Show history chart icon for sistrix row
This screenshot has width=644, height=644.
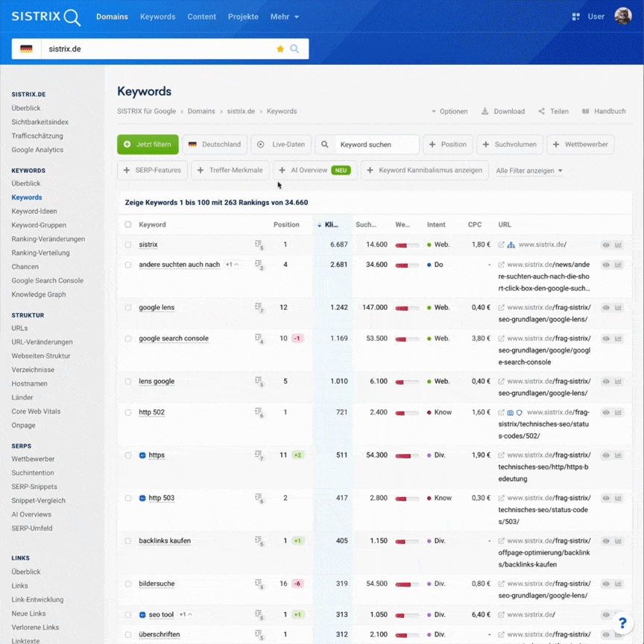[618, 244]
